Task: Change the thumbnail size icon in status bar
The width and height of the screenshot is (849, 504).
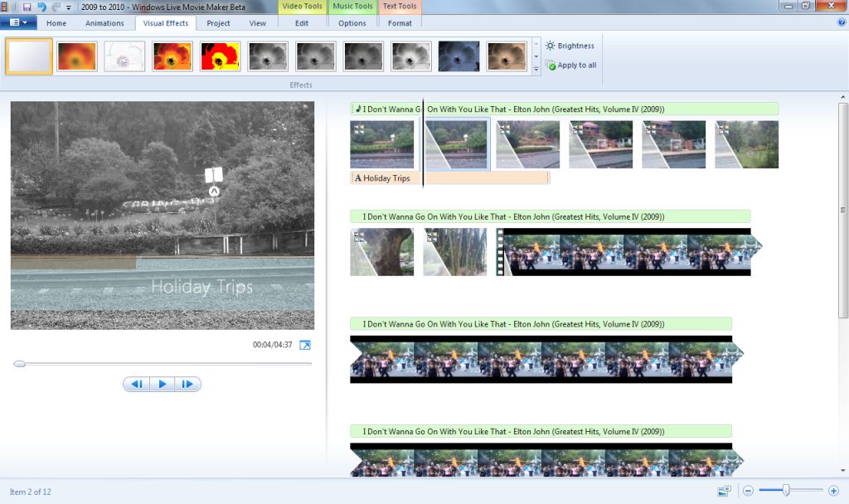Action: click(x=724, y=491)
